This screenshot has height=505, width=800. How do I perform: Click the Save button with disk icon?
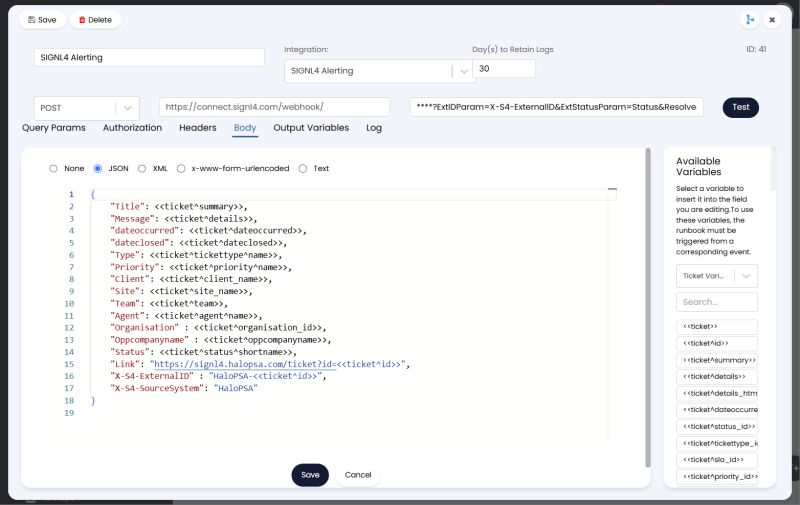coord(42,20)
